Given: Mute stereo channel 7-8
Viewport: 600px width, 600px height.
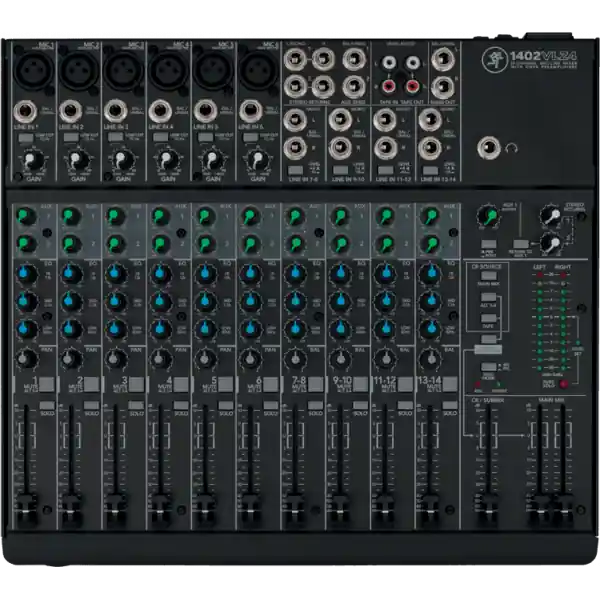Looking at the screenshot, I should tap(316, 384).
